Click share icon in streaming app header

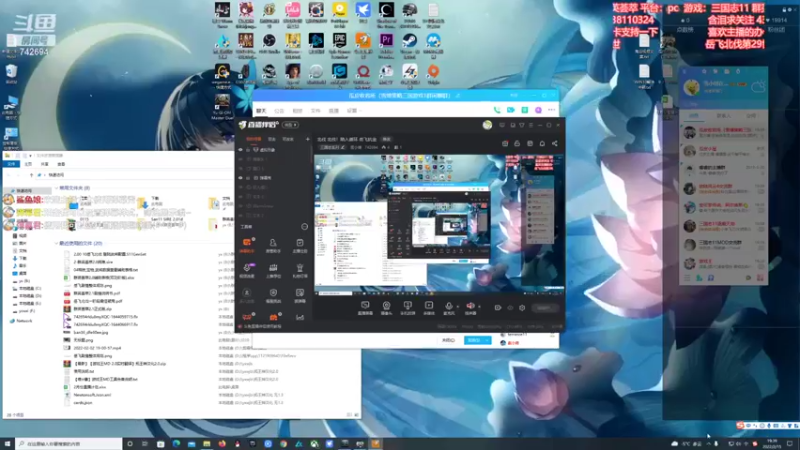pos(555,144)
